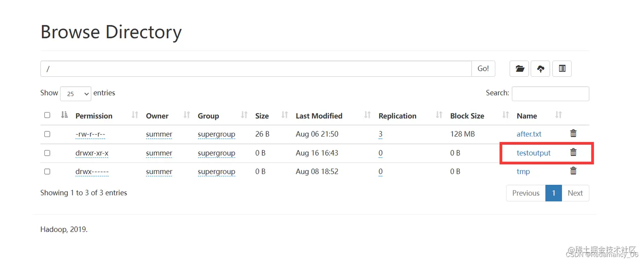Sort by Block Size column arrows
The height and width of the screenshot is (262, 644).
(x=506, y=115)
